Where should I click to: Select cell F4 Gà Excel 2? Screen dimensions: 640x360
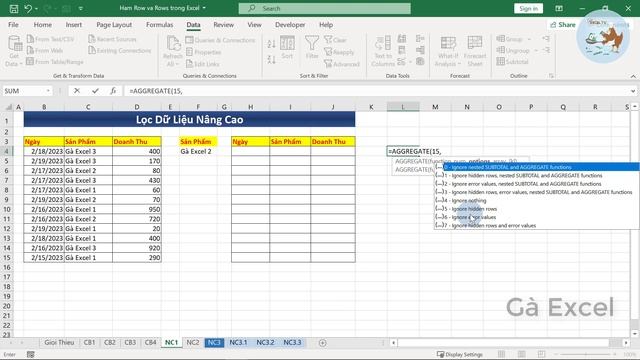tap(198, 151)
